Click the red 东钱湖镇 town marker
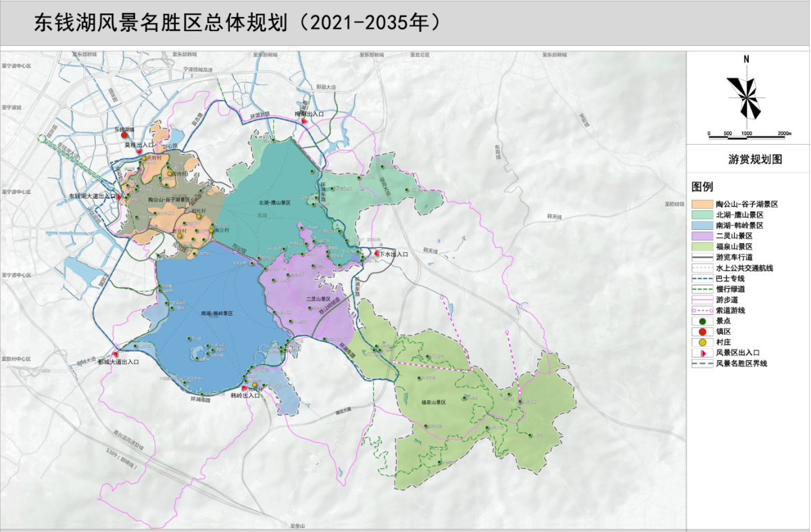This screenshot has height=532, width=811. pos(124,135)
